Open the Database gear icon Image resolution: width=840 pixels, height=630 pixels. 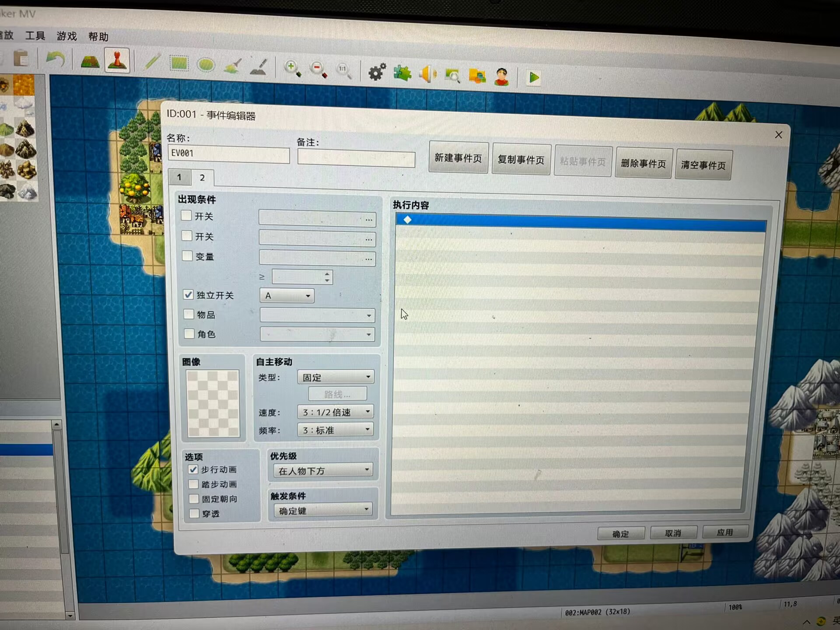377,72
